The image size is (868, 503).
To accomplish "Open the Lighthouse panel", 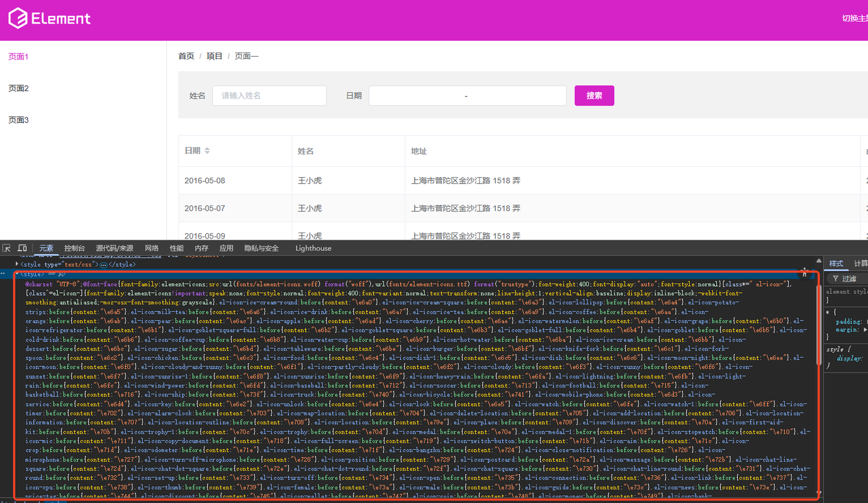I will [x=313, y=248].
